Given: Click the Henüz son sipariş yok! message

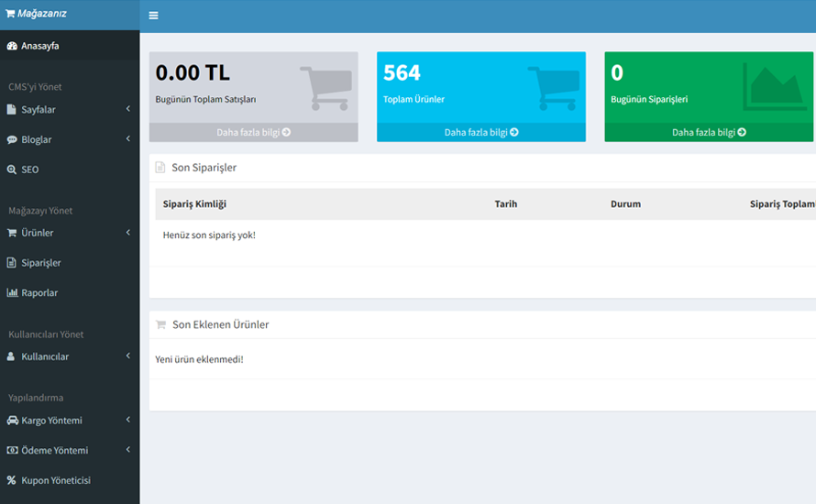Looking at the screenshot, I should 209,236.
